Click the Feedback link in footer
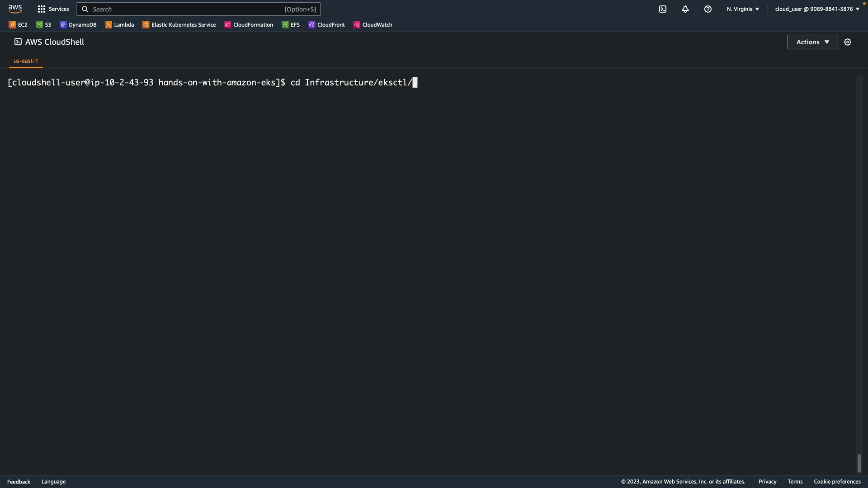 pyautogui.click(x=19, y=482)
